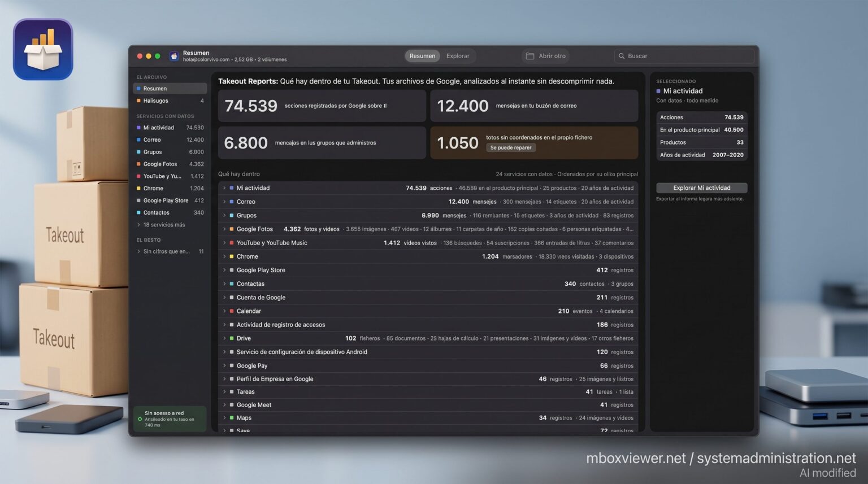The height and width of the screenshot is (484, 868).
Task: Click the 12.400 mensajes summary card
Action: (x=534, y=106)
